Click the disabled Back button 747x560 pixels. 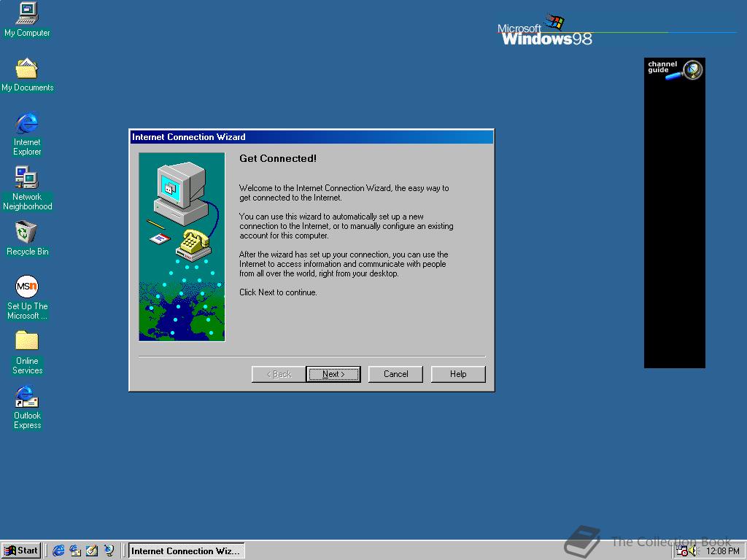point(279,374)
